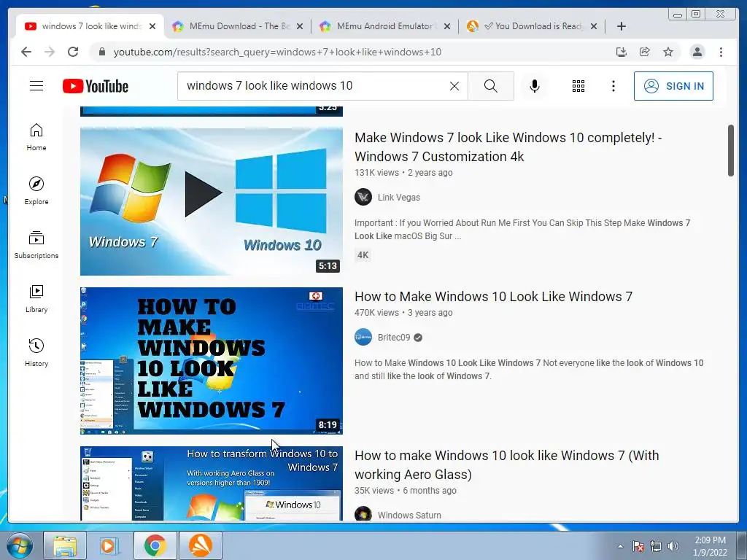The width and height of the screenshot is (747, 560).
Task: Click the address bar URL
Action: point(277,52)
